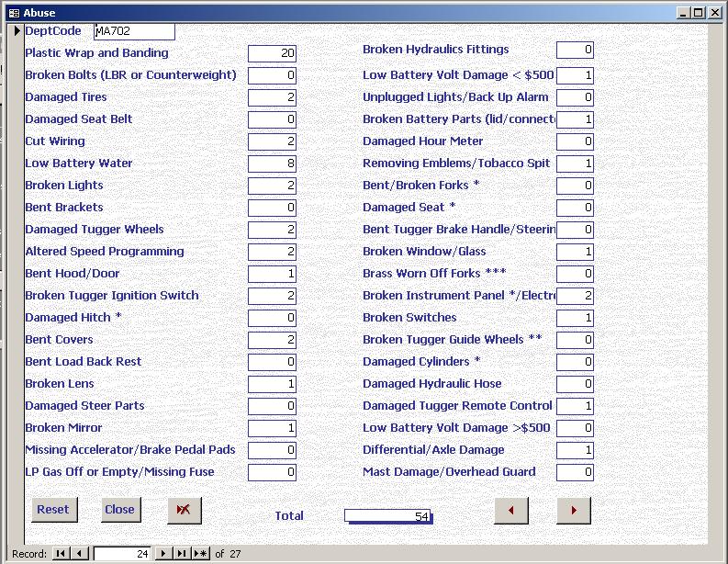Edit the Broken Switches count
Viewport: 728px width, 564px height.
(x=575, y=318)
